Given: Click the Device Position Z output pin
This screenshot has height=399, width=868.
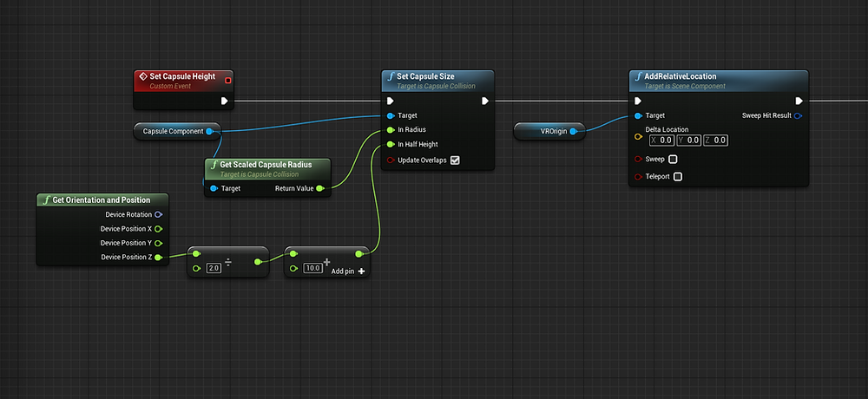Looking at the screenshot, I should (158, 258).
